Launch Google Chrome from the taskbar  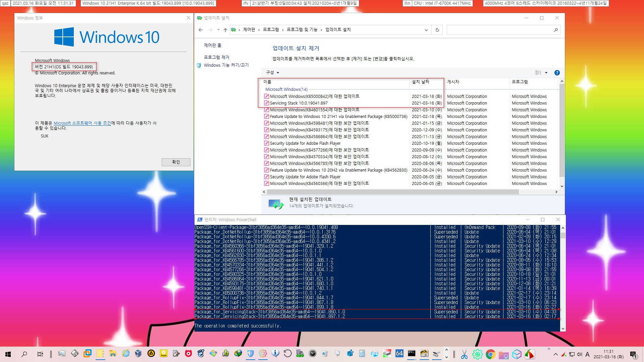490,354
